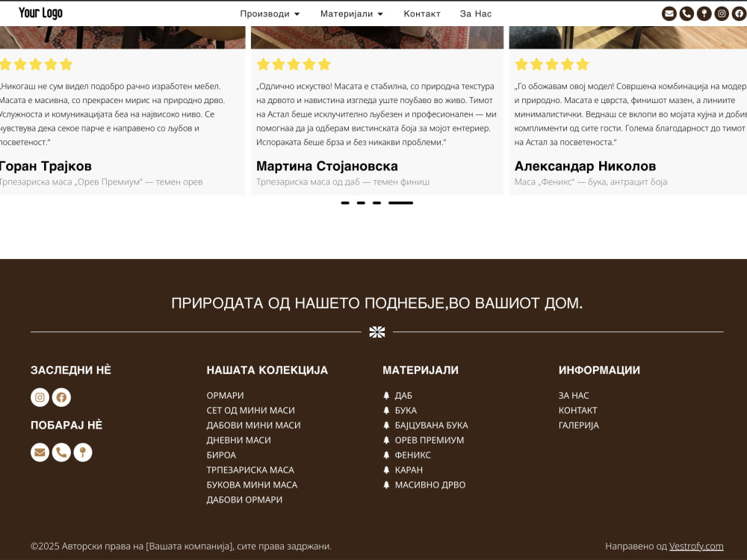Click the phone icon in the header

click(686, 13)
